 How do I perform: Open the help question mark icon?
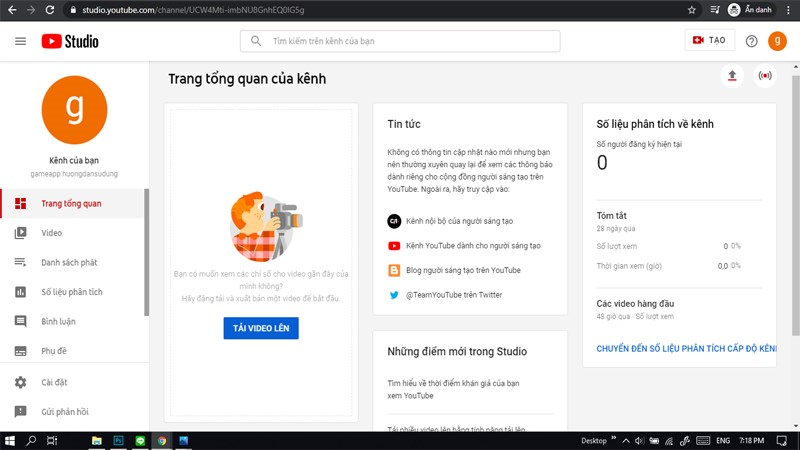pos(752,41)
